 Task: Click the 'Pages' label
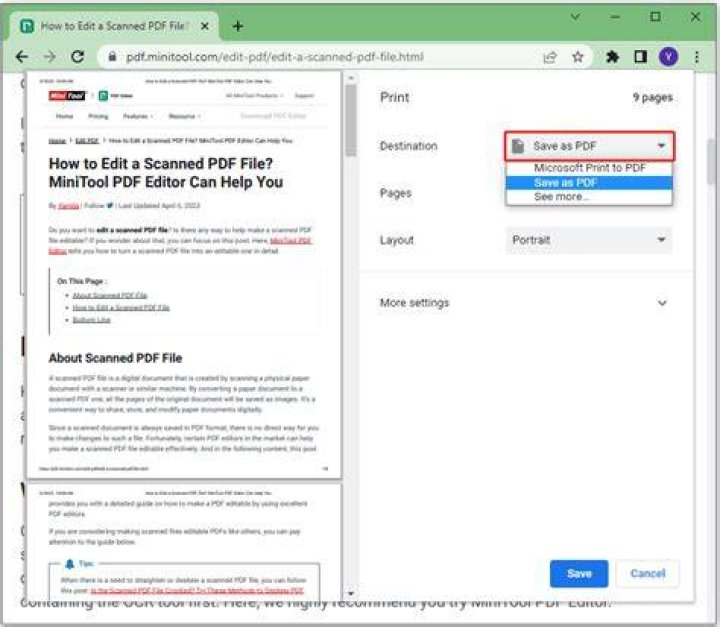pyautogui.click(x=395, y=193)
